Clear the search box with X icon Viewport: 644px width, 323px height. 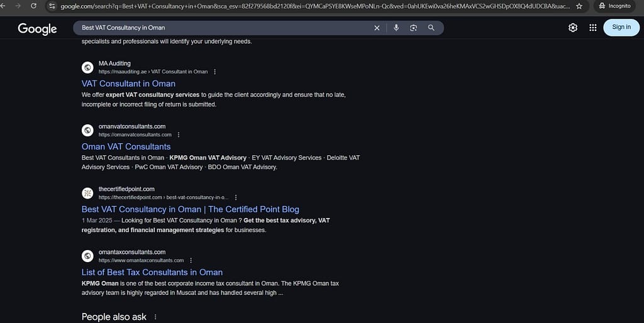[377, 28]
